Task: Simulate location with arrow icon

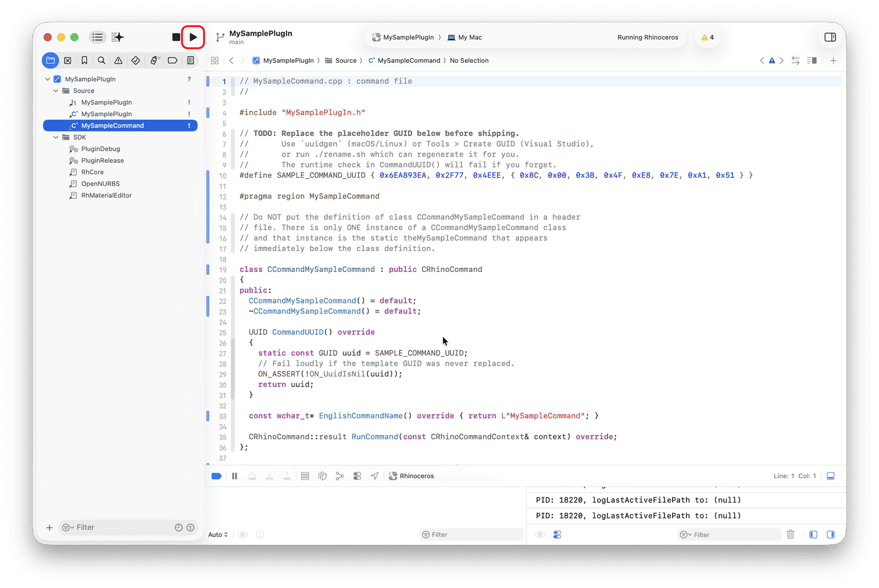Action: tap(374, 476)
